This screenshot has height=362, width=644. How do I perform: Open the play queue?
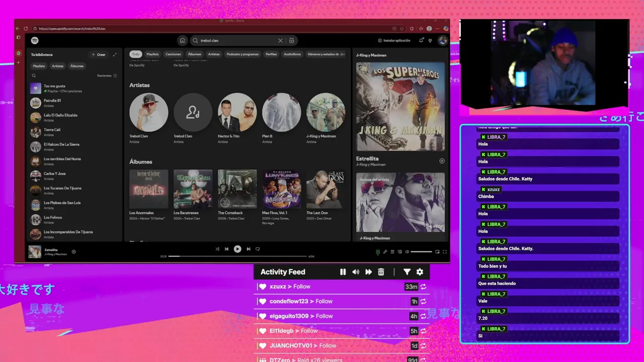point(392,251)
